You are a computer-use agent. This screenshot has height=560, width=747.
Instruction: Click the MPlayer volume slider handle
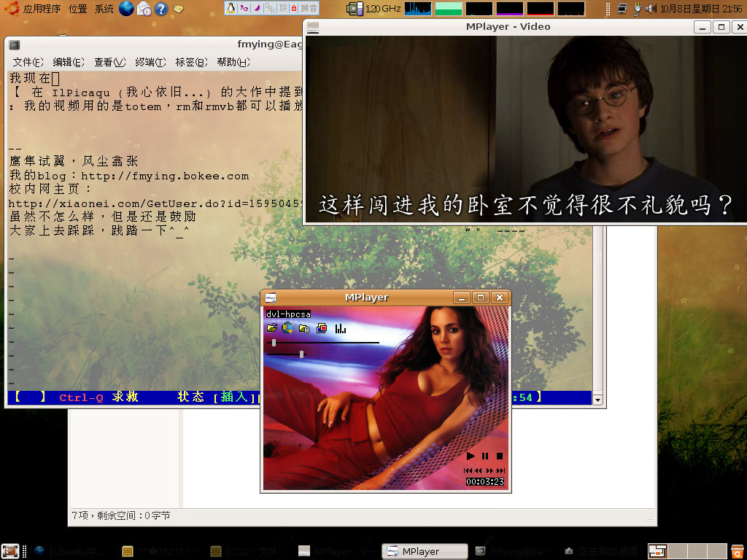click(x=301, y=354)
